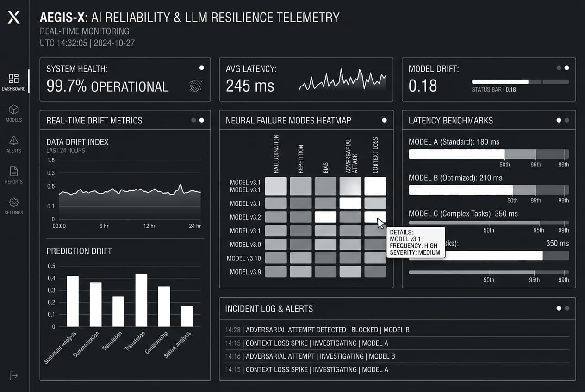Click the shield icon in System Health card
This screenshot has width=585, height=392.
click(196, 86)
